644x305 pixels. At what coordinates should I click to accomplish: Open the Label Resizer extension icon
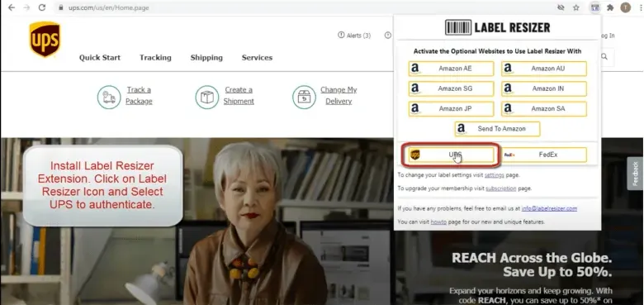click(594, 7)
